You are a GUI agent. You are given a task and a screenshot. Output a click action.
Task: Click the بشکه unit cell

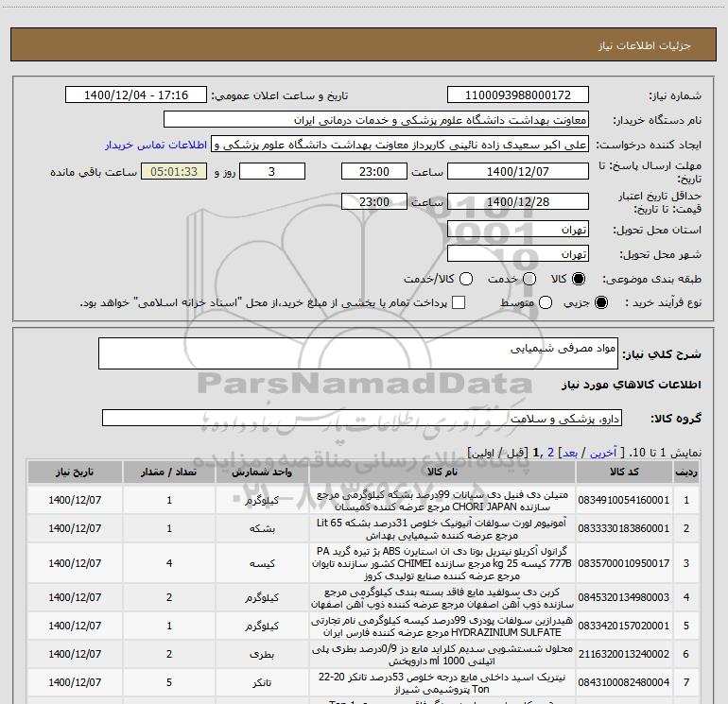tap(262, 528)
